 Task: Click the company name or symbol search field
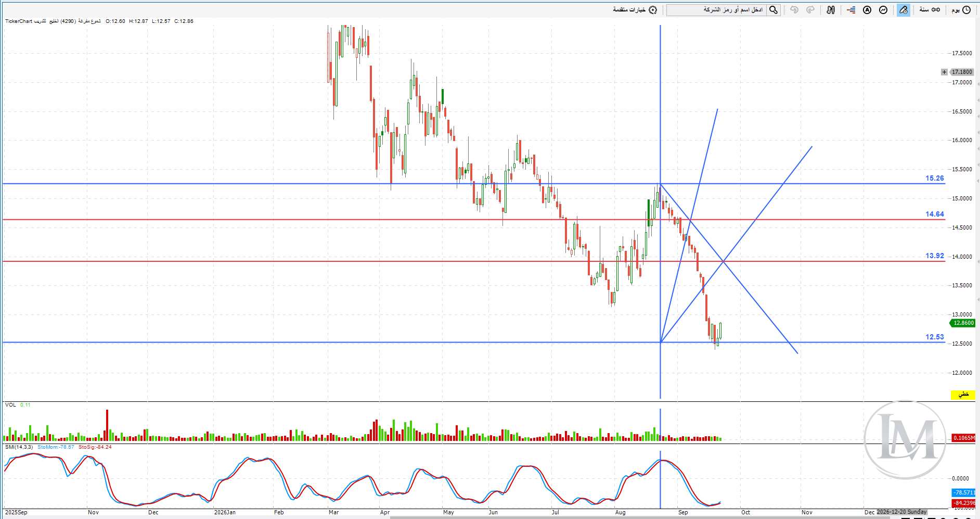(x=716, y=10)
